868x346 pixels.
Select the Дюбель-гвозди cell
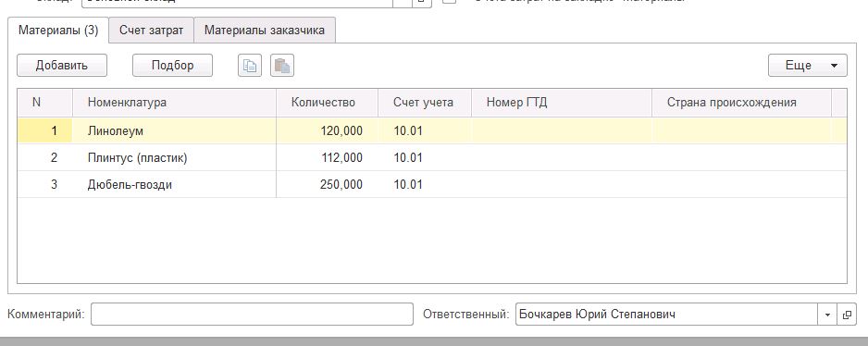[174, 184]
